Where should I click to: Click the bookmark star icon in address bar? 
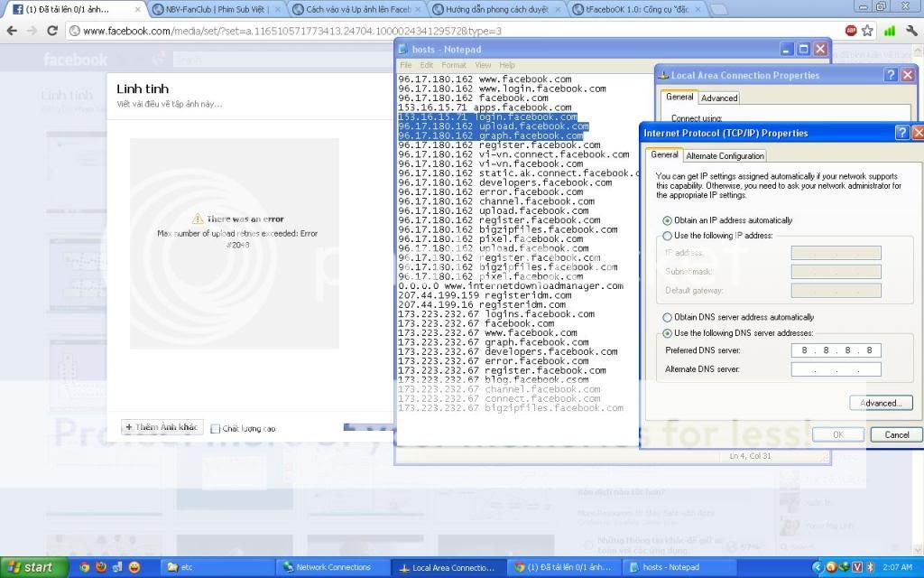tap(867, 30)
